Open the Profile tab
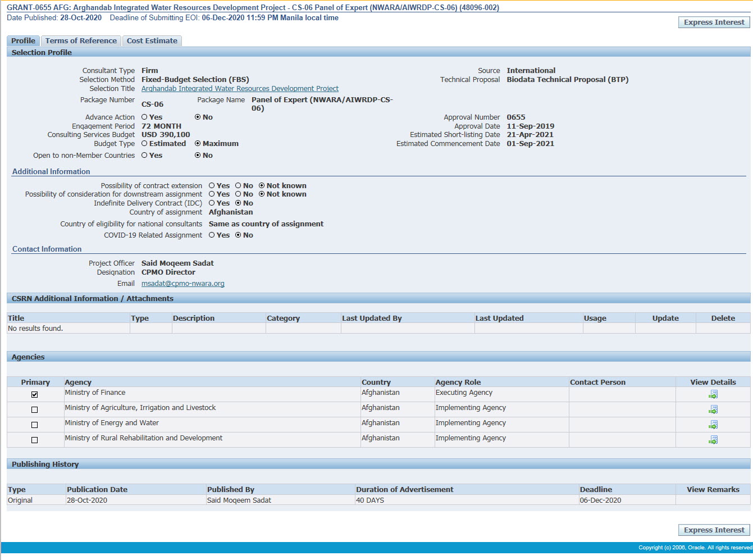 click(x=23, y=40)
